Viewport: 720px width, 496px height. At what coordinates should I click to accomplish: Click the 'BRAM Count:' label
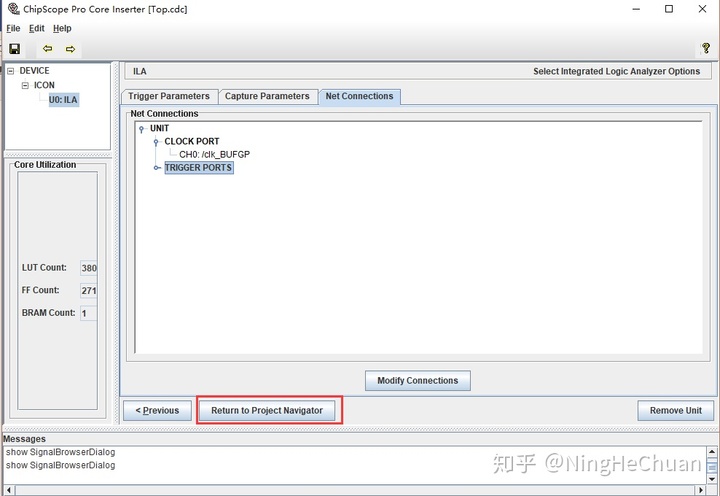pos(48,313)
